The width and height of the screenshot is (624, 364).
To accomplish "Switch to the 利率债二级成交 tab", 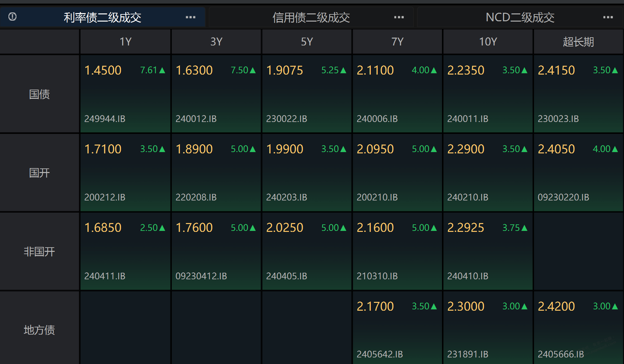I will pos(103,17).
